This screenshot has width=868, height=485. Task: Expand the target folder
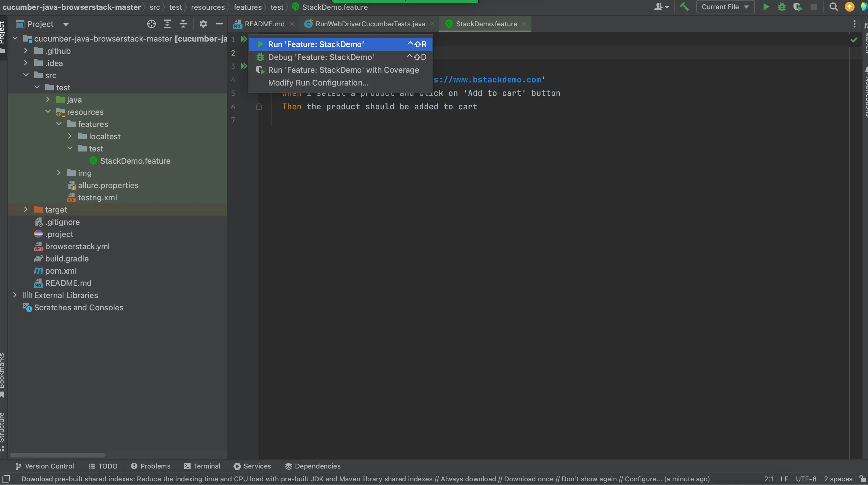tap(26, 210)
